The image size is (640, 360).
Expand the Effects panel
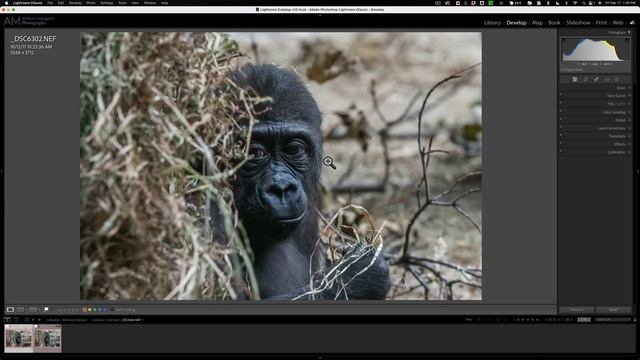pyautogui.click(x=629, y=144)
